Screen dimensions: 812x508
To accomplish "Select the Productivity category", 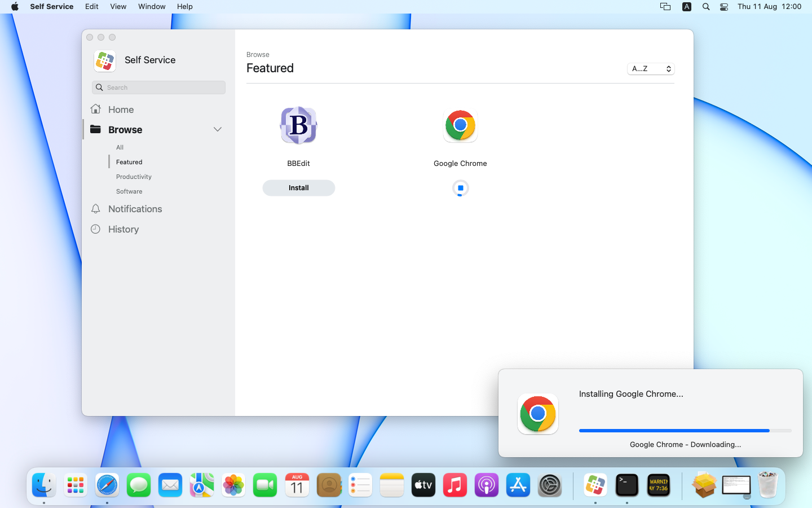I will coord(134,177).
